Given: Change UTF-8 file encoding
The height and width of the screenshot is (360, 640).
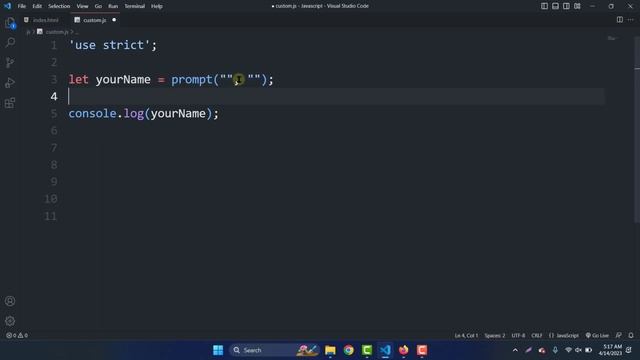Looking at the screenshot, I should (x=518, y=336).
